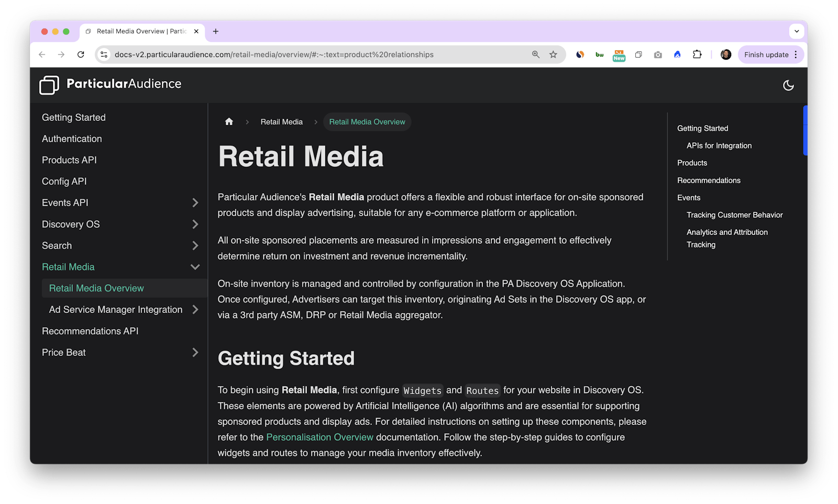Click the URL address field
Screen dimensions: 838x504
(x=314, y=54)
